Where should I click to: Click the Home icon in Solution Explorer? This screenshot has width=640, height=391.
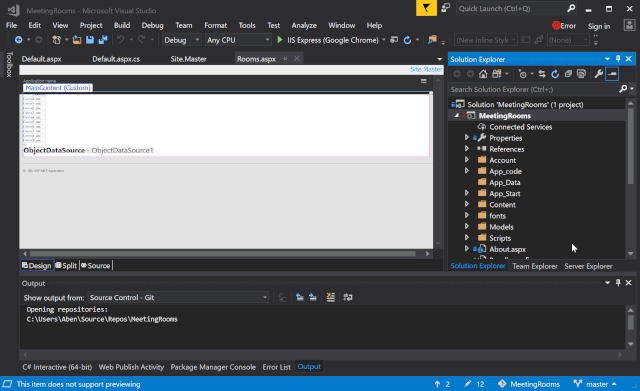click(483, 74)
